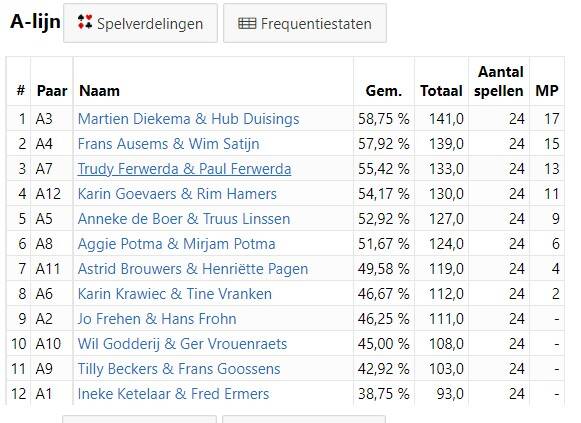Click the card suits icon on Spelverdelingen
581x423 pixels.
(85, 22)
